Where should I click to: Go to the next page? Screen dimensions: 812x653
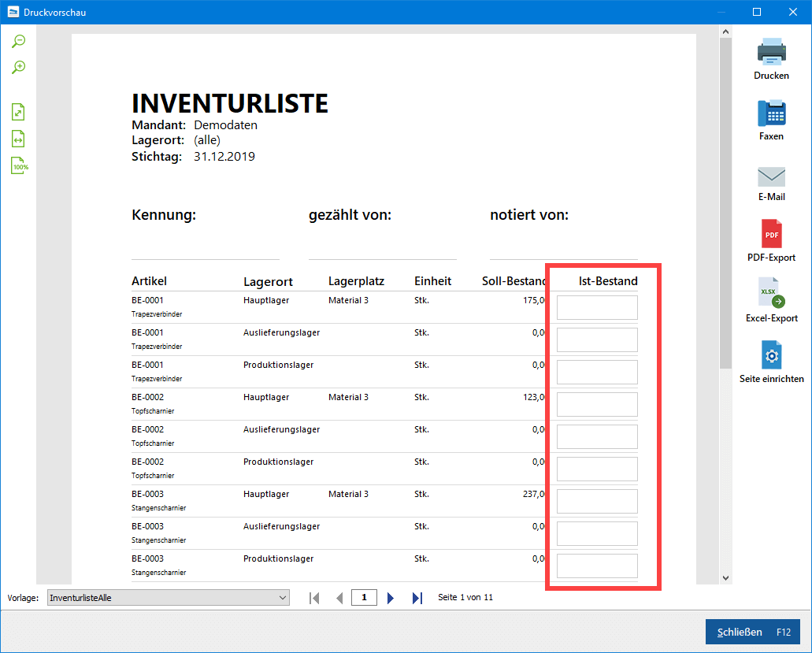click(391, 598)
